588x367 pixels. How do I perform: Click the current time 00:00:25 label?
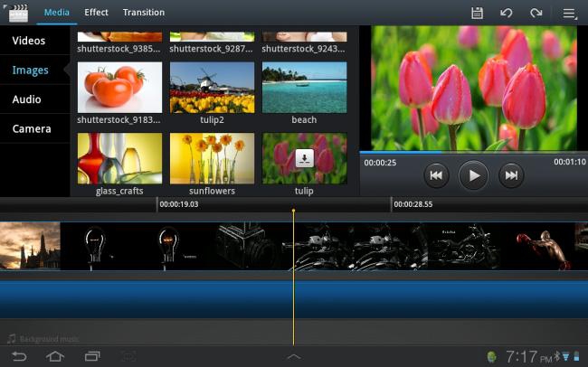point(380,163)
